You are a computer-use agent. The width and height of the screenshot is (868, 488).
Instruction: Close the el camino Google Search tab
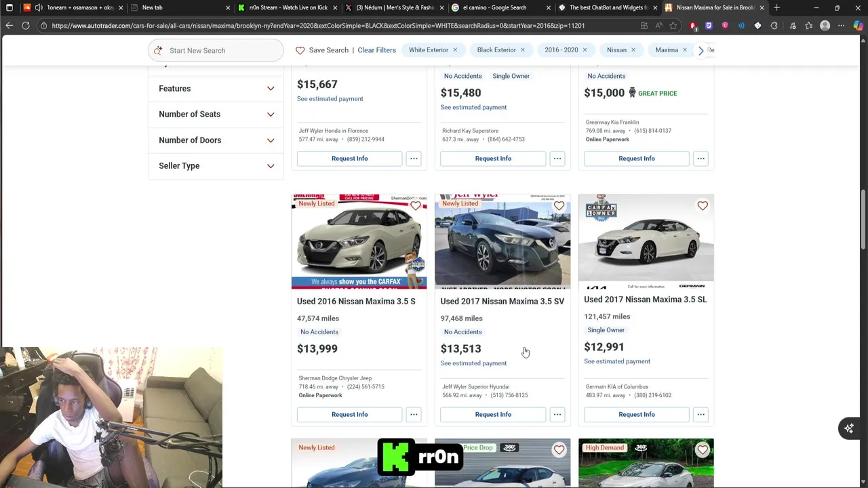[548, 7]
